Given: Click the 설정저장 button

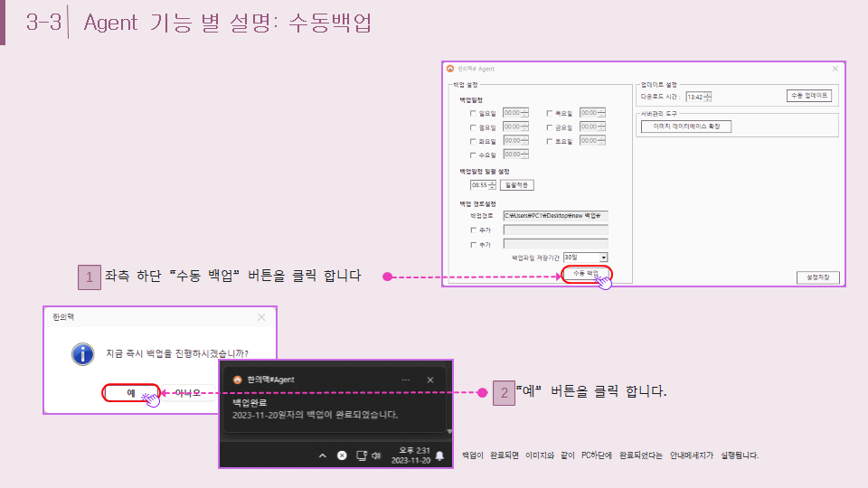Looking at the screenshot, I should pos(818,277).
